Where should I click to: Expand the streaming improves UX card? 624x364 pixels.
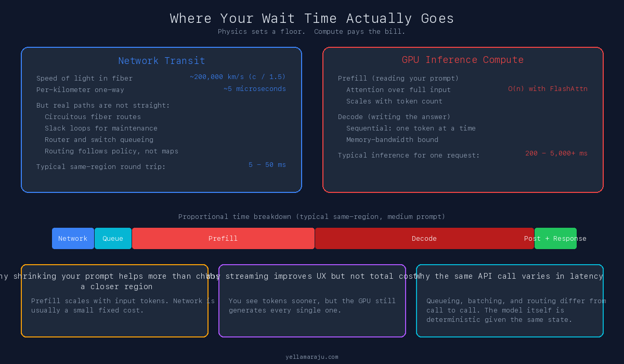pos(312,301)
